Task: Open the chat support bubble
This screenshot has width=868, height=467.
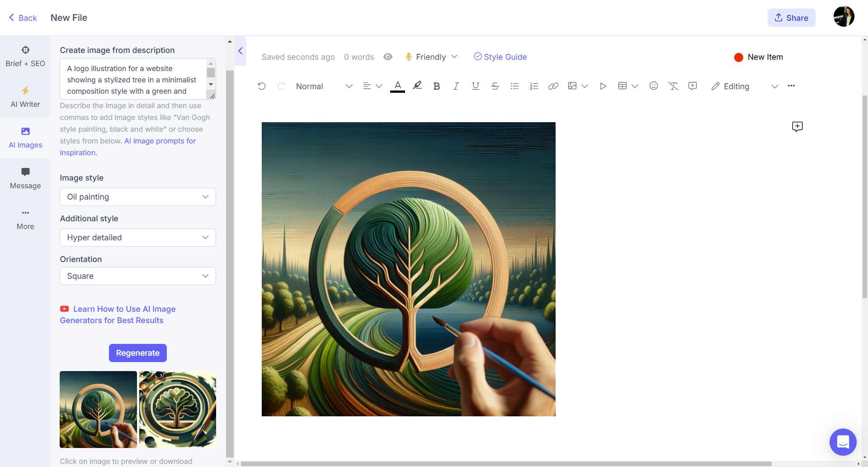Action: click(843, 442)
